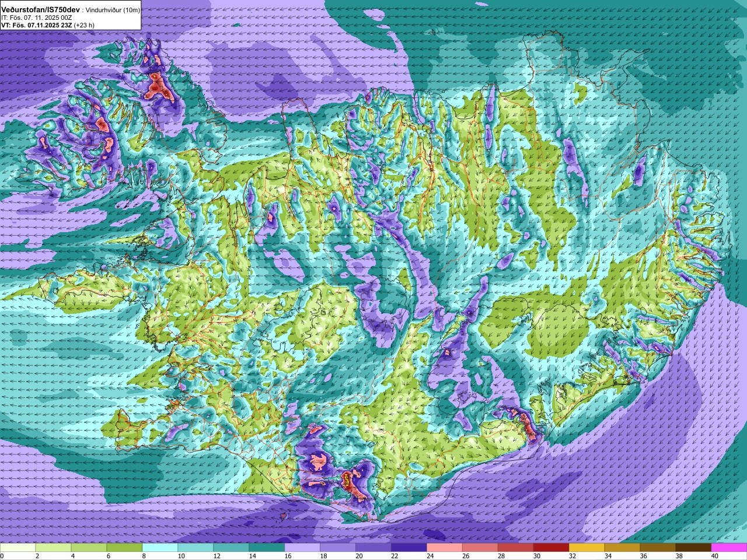Click the IT: Fös. 07. 11. 2025 00Z line
Viewport: 747px width, 560px height.
(x=37, y=18)
